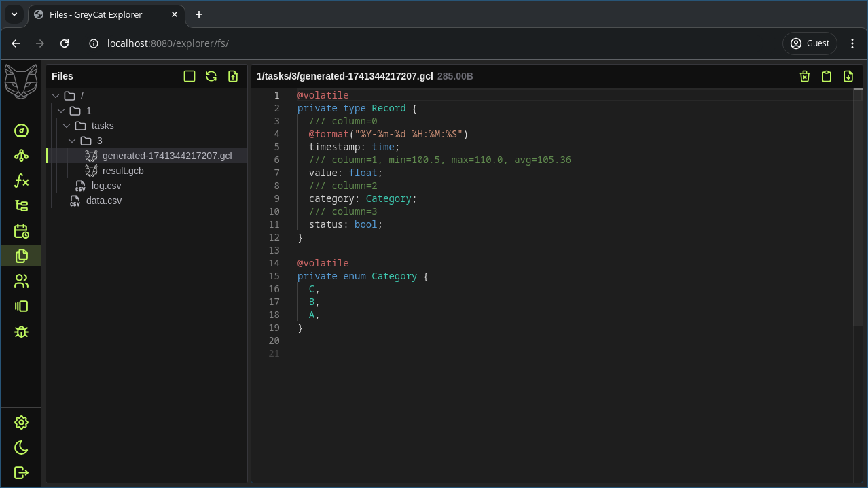
Task: Click the CSV icon beside log.csv
Action: click(80, 186)
